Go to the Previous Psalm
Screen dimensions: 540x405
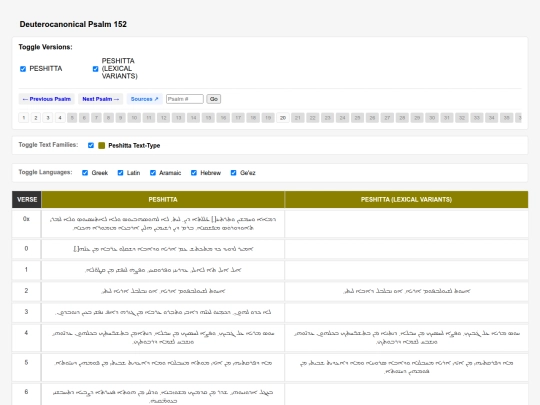pos(46,99)
